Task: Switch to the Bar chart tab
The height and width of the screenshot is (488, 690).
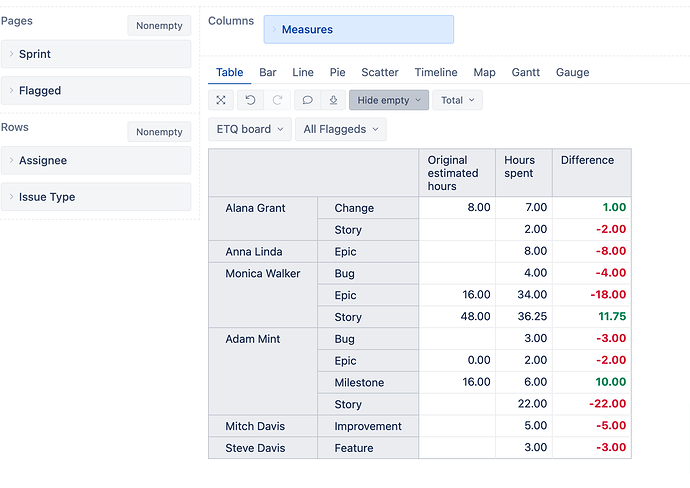Action: 268,72
